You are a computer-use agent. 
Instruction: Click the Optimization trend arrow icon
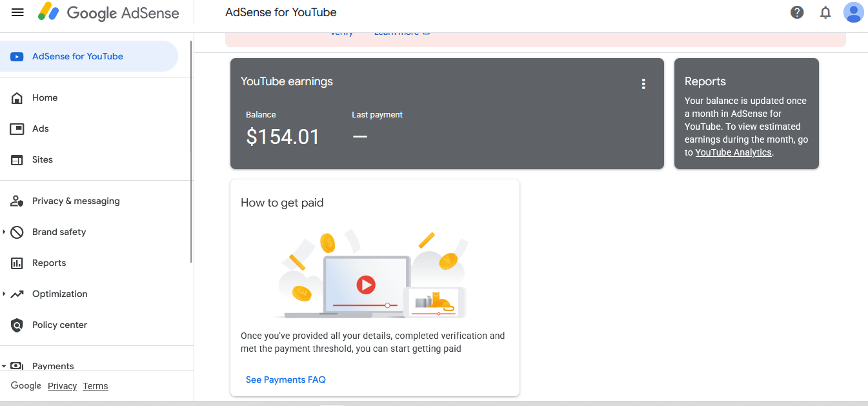click(x=17, y=294)
